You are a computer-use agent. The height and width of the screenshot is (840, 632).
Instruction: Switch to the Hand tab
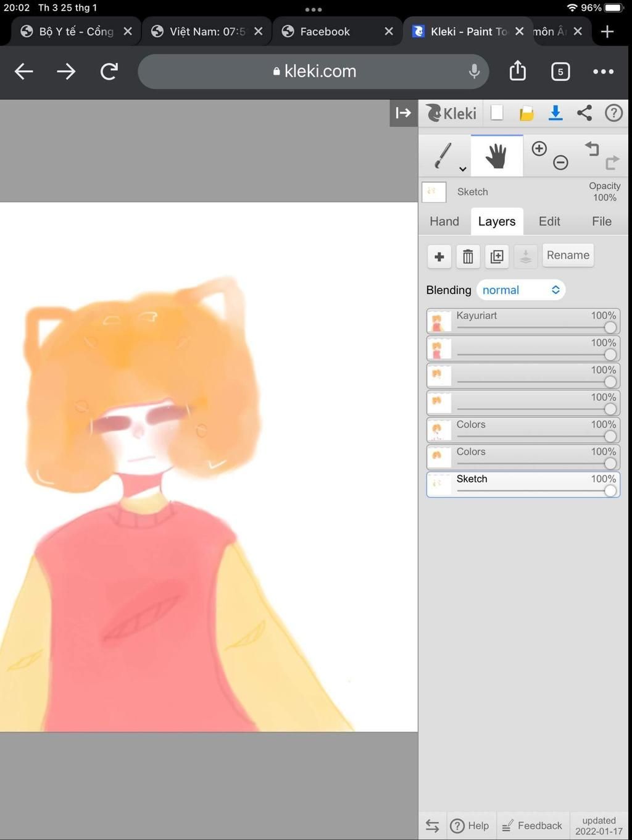coord(444,222)
